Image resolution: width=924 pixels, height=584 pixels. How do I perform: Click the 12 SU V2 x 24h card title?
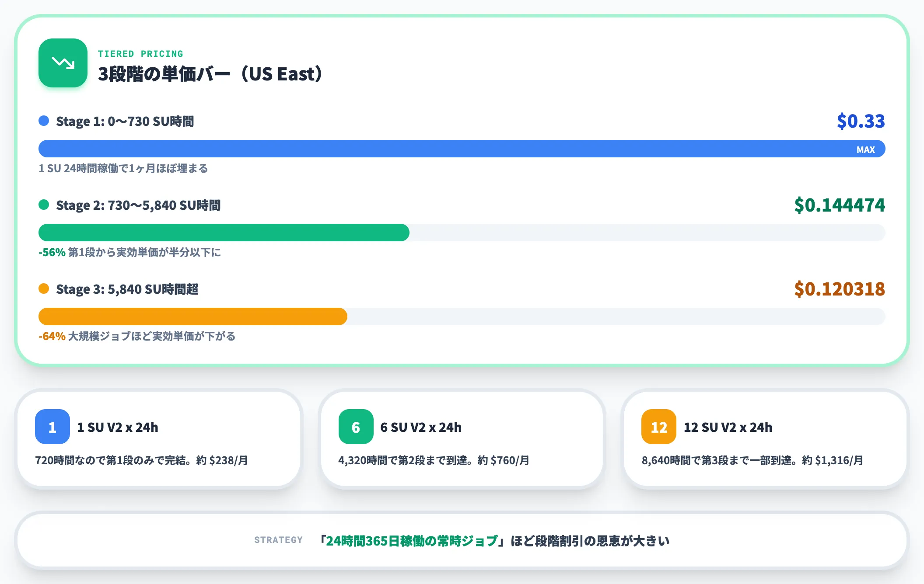point(728,427)
